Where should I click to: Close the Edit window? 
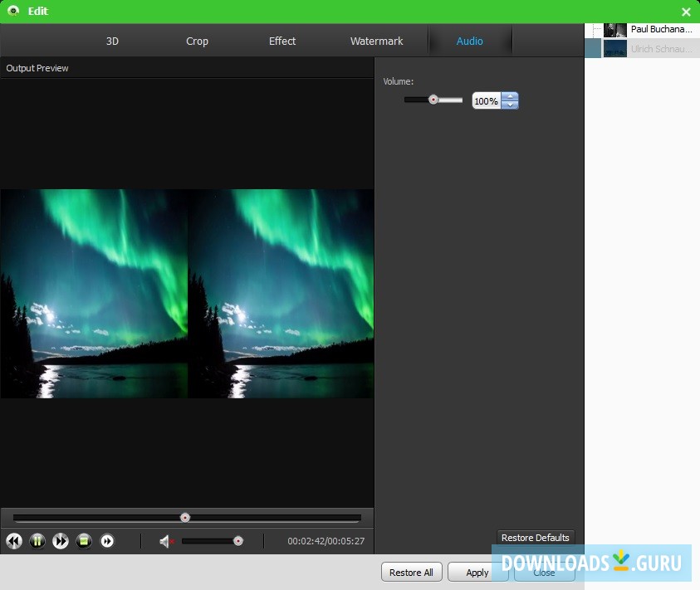pos(686,12)
